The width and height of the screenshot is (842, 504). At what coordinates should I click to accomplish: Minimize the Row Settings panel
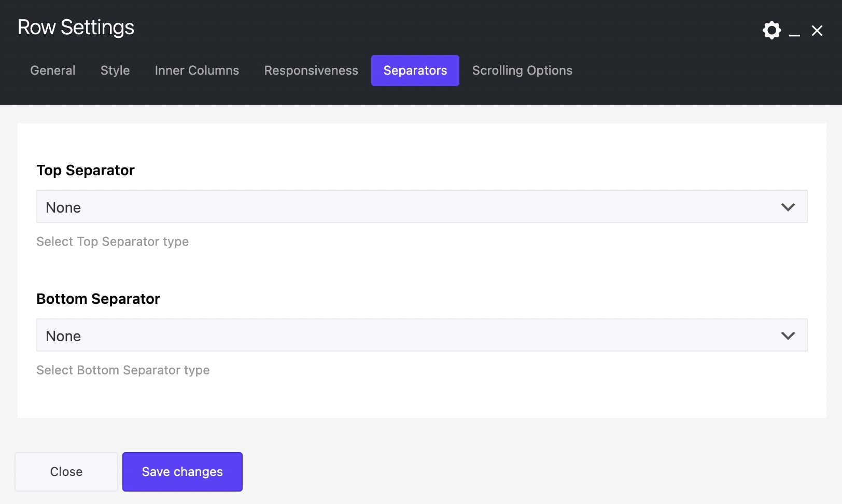(x=794, y=32)
